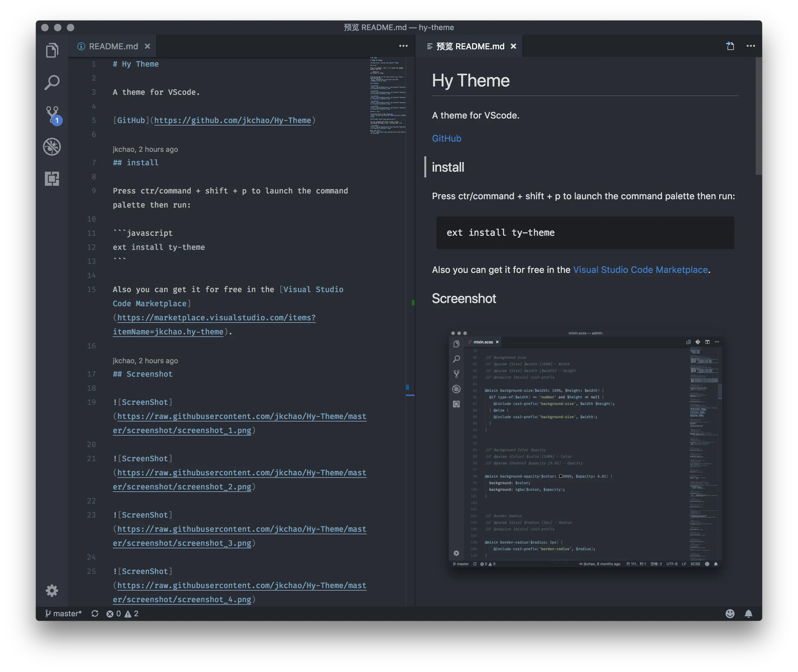Viewport: 798px width, 672px height.
Task: Open the Extensions view
Action: tap(52, 178)
